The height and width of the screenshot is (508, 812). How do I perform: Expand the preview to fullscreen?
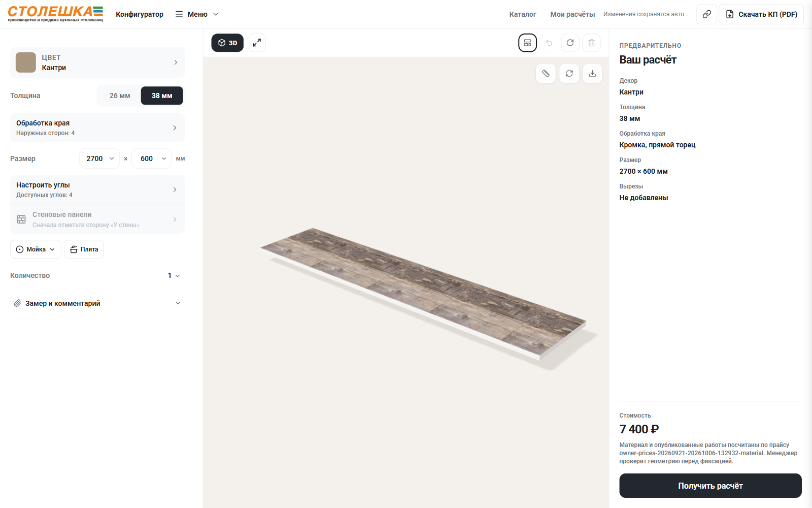[257, 43]
